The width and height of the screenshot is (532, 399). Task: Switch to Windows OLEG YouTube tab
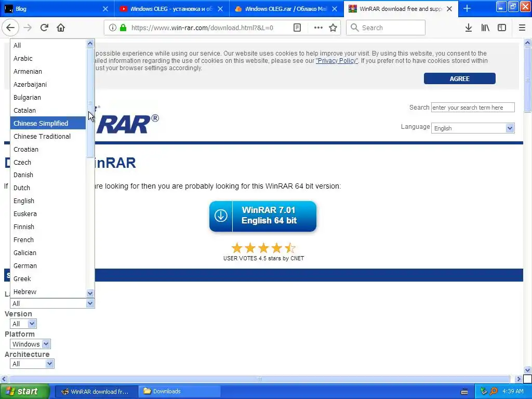171,9
